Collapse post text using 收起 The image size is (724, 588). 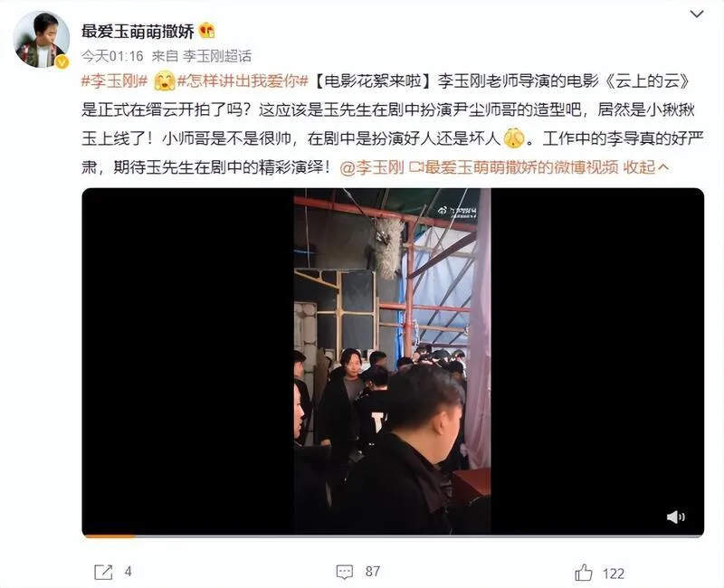pyautogui.click(x=646, y=167)
